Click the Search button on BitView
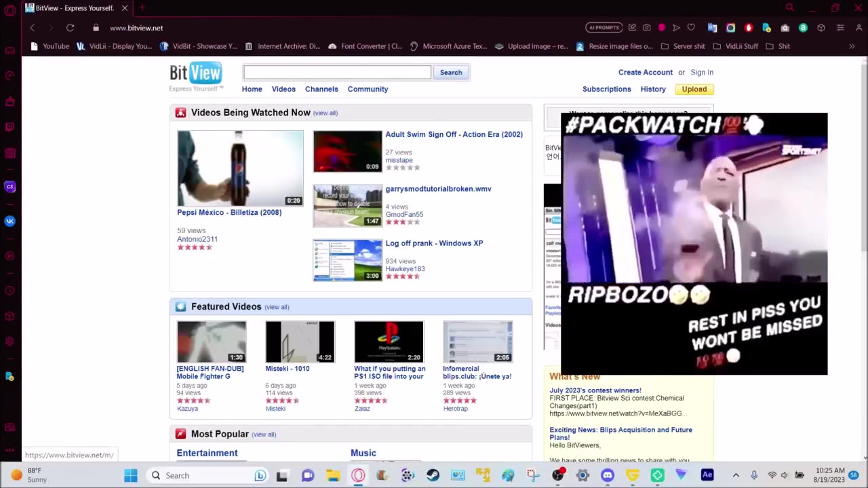 pos(451,73)
